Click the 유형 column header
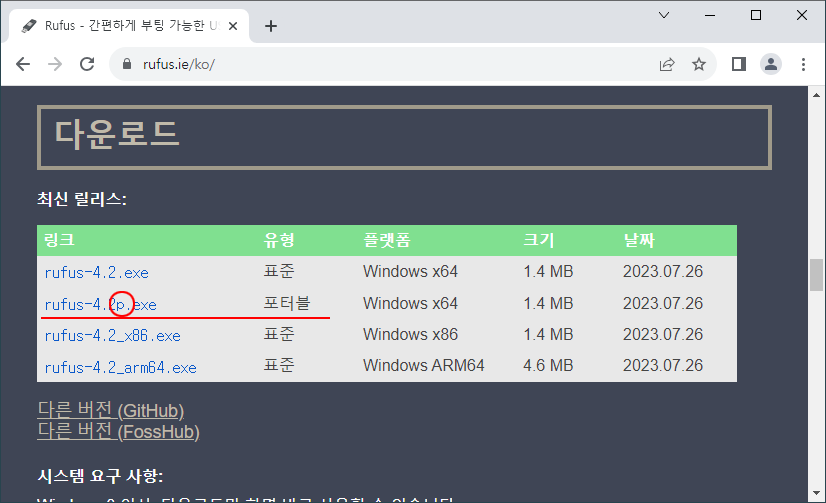 [x=279, y=240]
